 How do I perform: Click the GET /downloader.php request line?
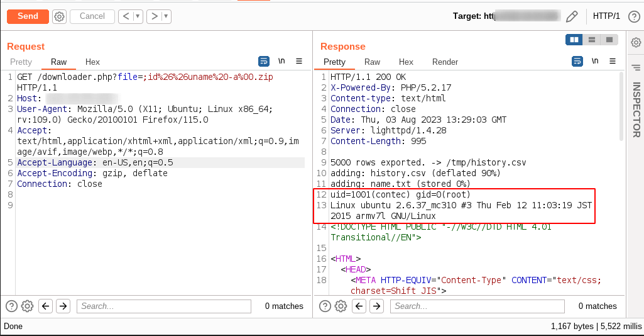click(145, 82)
